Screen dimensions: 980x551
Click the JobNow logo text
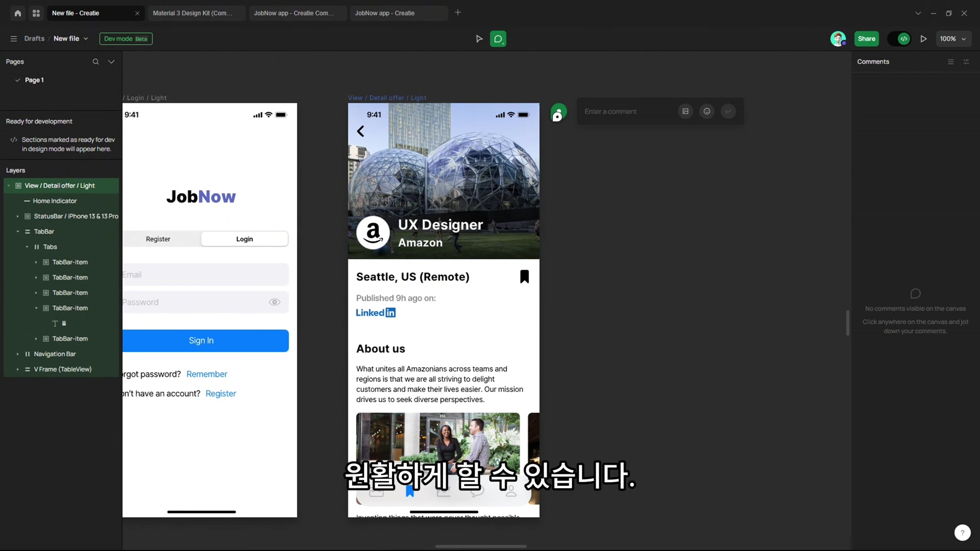pos(201,196)
